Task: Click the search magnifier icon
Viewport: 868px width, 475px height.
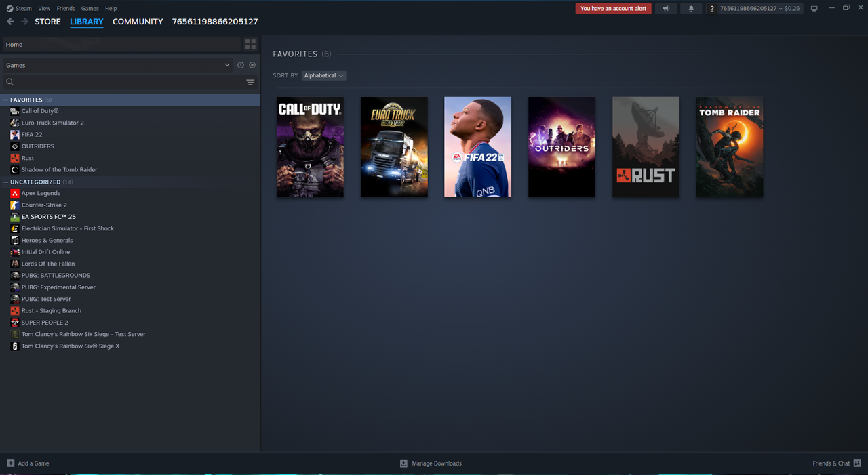Action: point(10,82)
